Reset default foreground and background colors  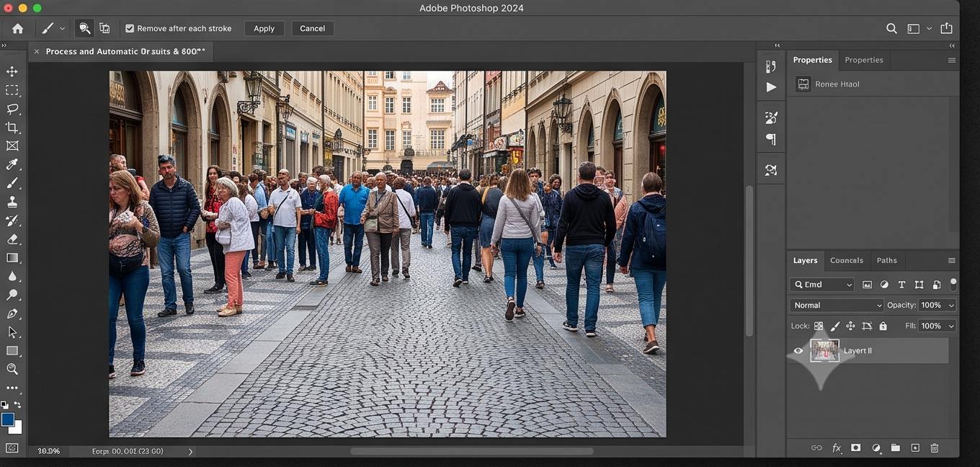tap(4, 405)
